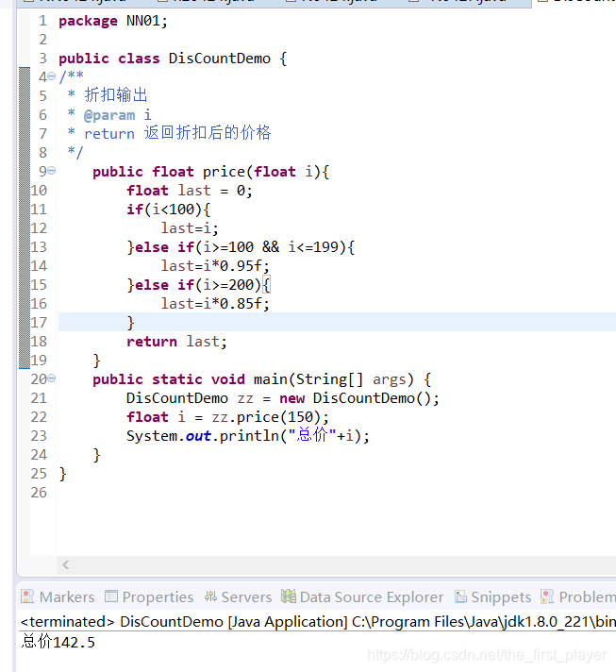Click the 'new DisCountDemo()' expression on line 21
The width and height of the screenshot is (616, 672).
[355, 398]
